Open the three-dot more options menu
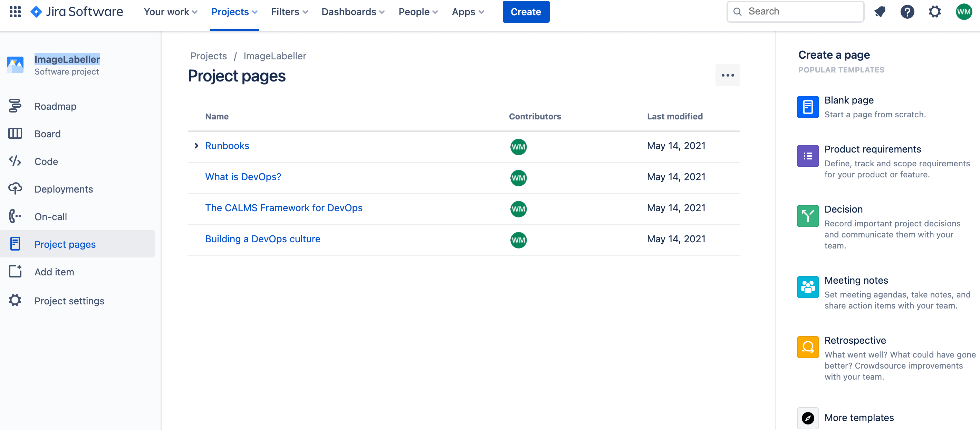The image size is (980, 430). point(728,75)
